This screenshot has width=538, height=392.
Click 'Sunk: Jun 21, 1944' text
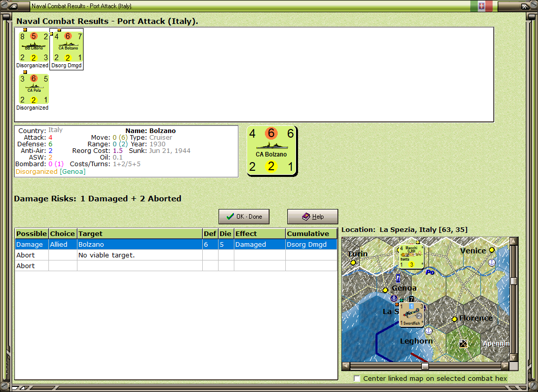159,151
